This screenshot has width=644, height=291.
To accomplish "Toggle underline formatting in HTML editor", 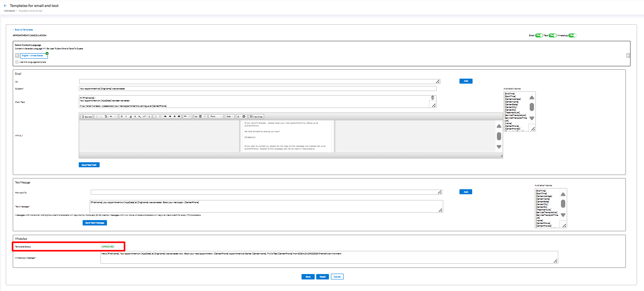I will pyautogui.click(x=130, y=116).
